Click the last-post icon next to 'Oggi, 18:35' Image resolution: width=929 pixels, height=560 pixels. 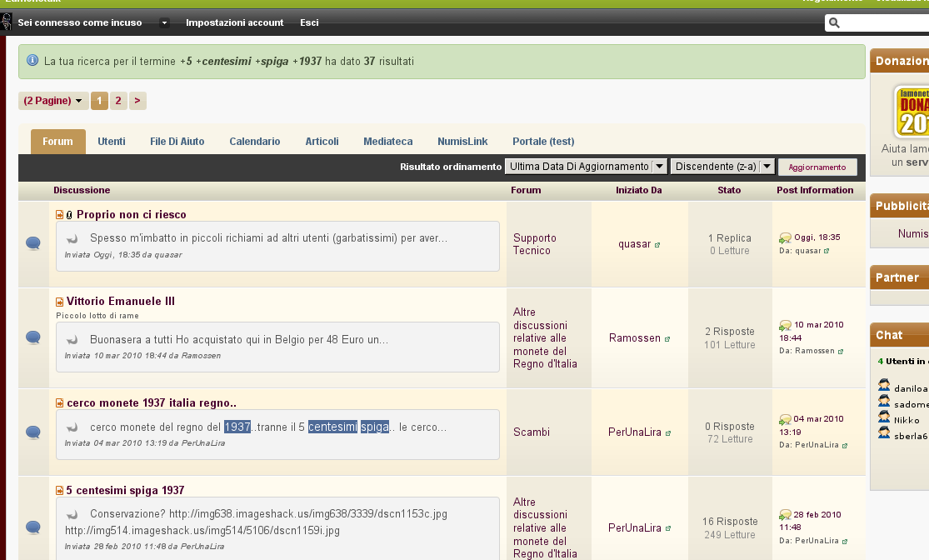[785, 238]
